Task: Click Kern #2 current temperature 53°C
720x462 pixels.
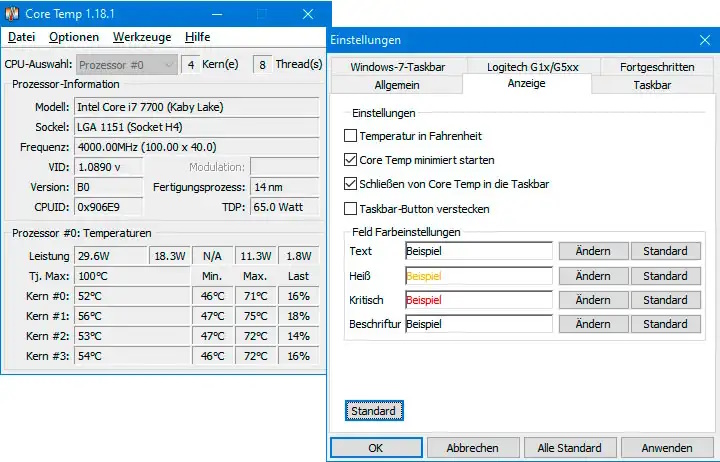Action: (132, 336)
